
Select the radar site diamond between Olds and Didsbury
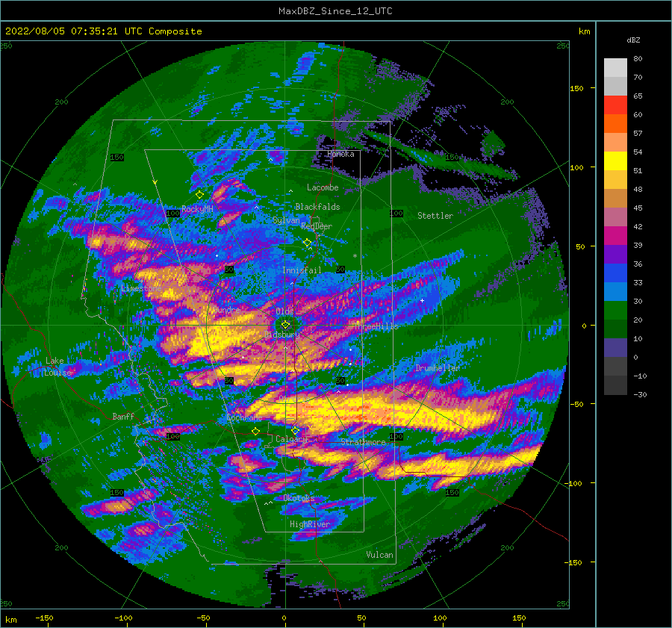pyautogui.click(x=285, y=325)
